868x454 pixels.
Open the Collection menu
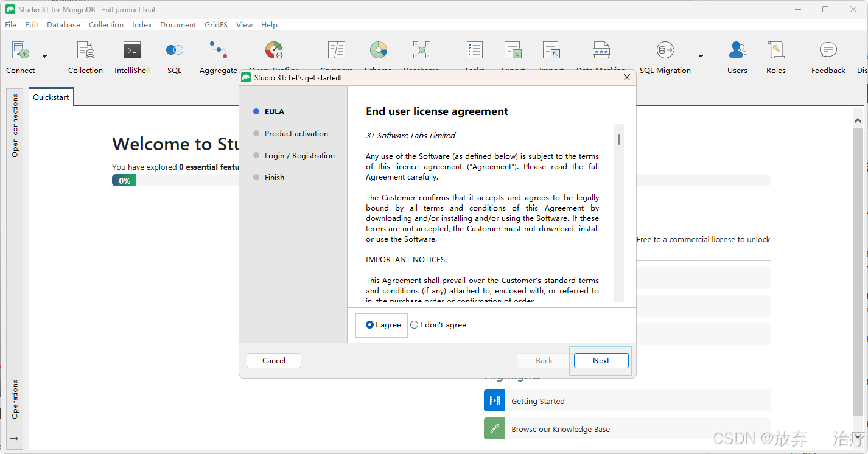click(106, 25)
